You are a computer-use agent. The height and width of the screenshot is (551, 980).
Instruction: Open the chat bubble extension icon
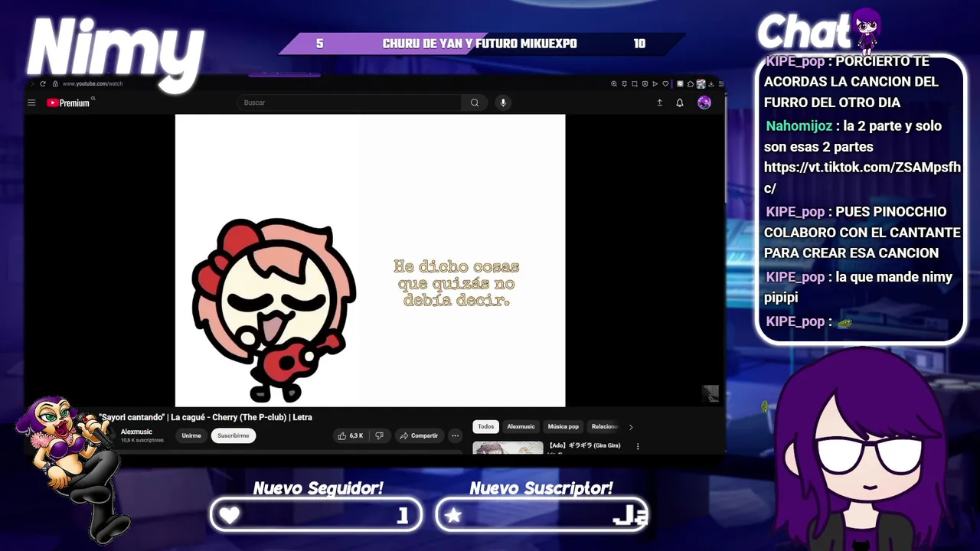click(x=680, y=84)
